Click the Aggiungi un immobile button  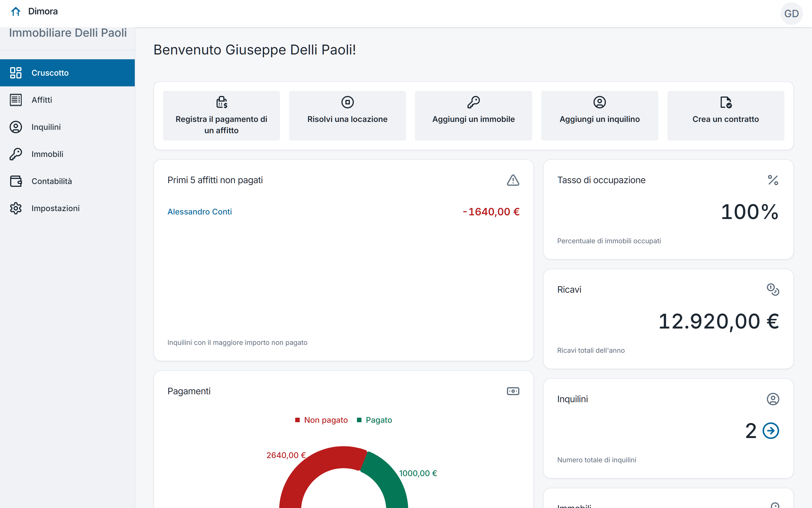coord(473,116)
